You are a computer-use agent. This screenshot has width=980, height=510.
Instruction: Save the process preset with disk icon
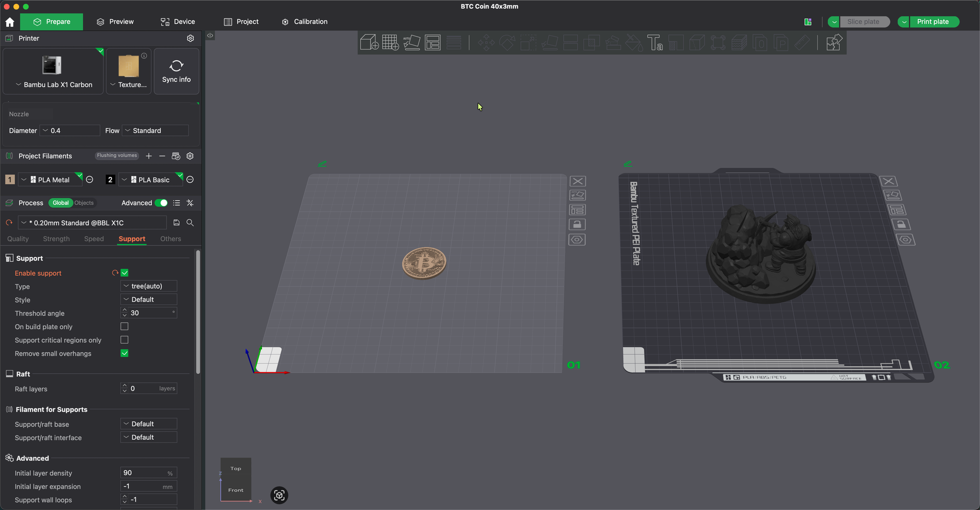point(176,223)
